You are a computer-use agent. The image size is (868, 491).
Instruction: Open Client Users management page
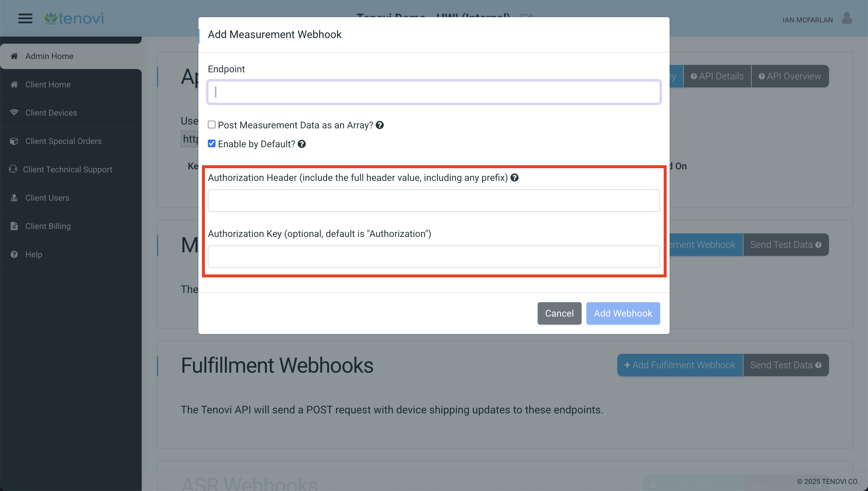47,197
